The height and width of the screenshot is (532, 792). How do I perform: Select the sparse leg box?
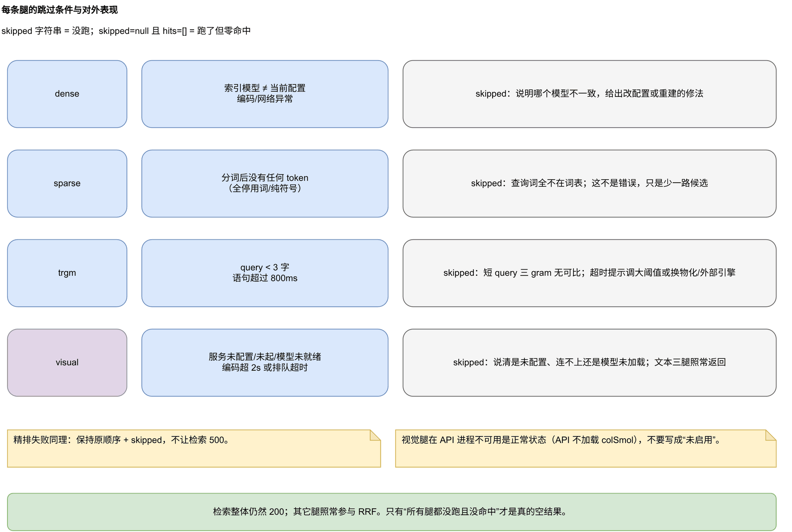point(67,183)
